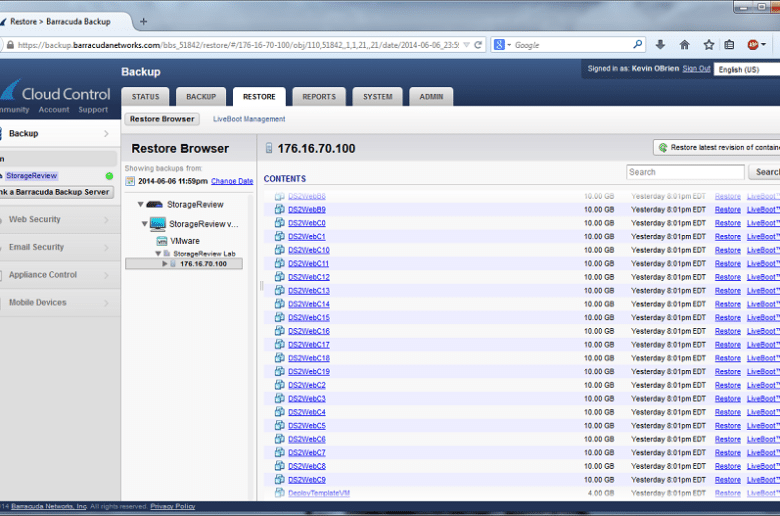The height and width of the screenshot is (516, 780).
Task: Click the VM icon for DS2WebB9
Action: 280,209
